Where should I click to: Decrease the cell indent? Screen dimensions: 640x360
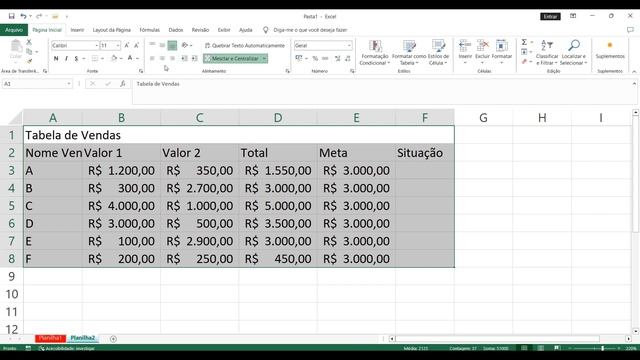click(184, 58)
